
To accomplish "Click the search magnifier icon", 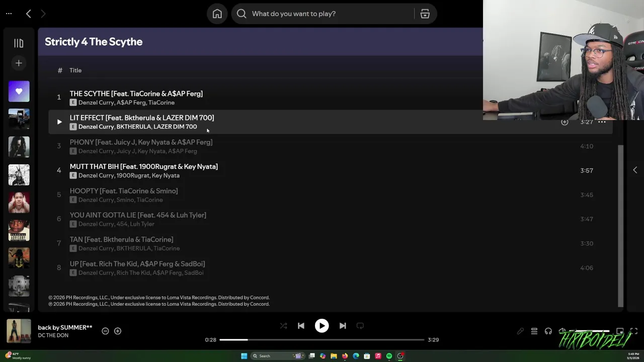I will (242, 14).
